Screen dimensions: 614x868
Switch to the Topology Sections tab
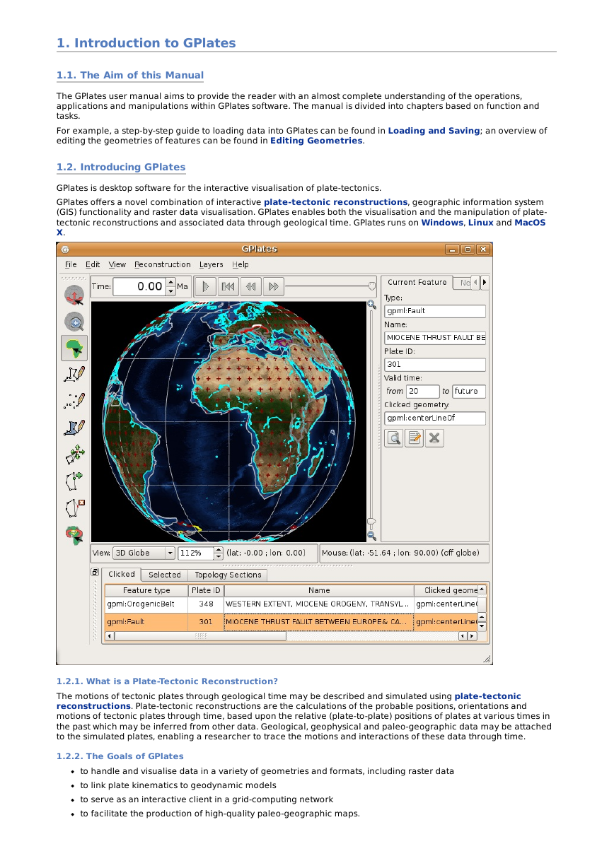[x=228, y=575]
